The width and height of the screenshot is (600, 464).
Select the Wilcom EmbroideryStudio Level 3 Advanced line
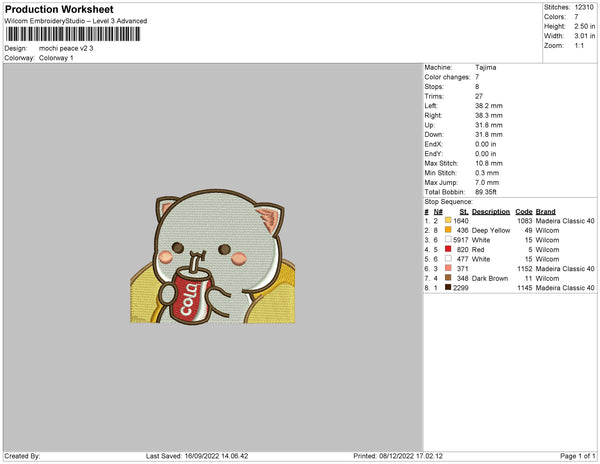click(x=76, y=21)
